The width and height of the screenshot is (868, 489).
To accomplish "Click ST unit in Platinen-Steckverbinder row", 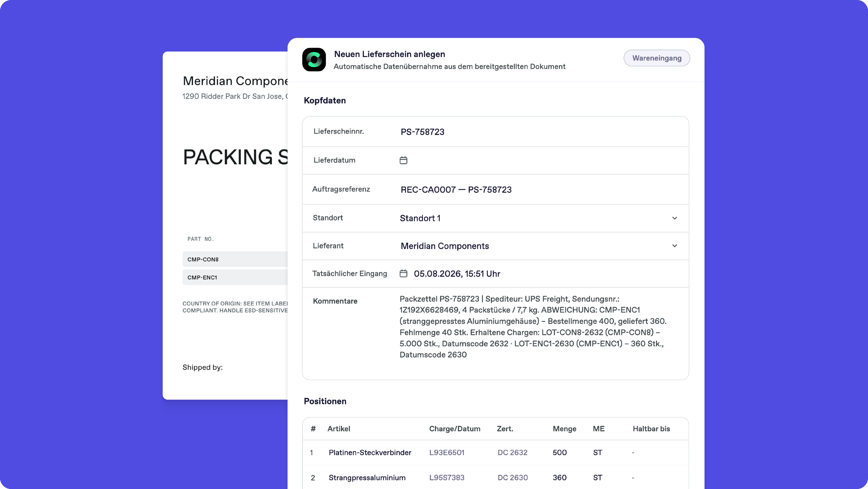I will 597,453.
